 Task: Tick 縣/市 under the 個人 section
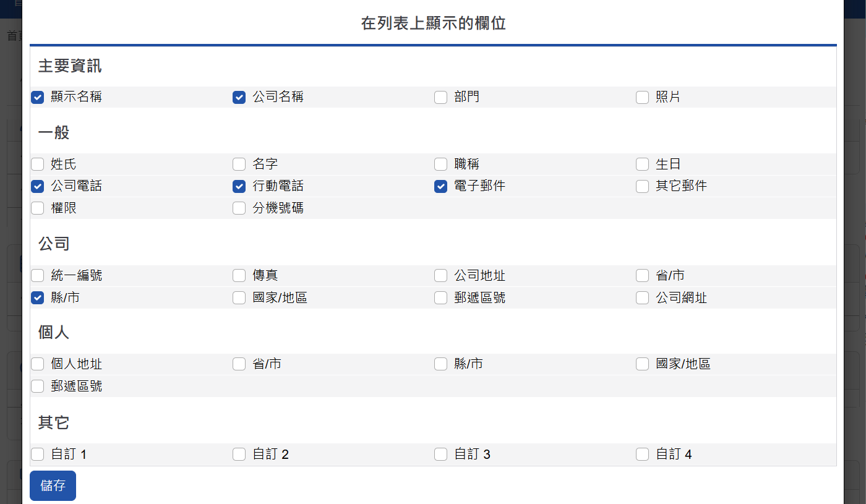tap(441, 364)
